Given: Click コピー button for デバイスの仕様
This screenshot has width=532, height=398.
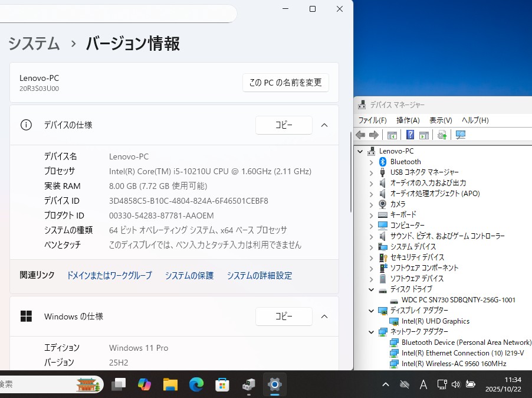Looking at the screenshot, I should pos(284,125).
